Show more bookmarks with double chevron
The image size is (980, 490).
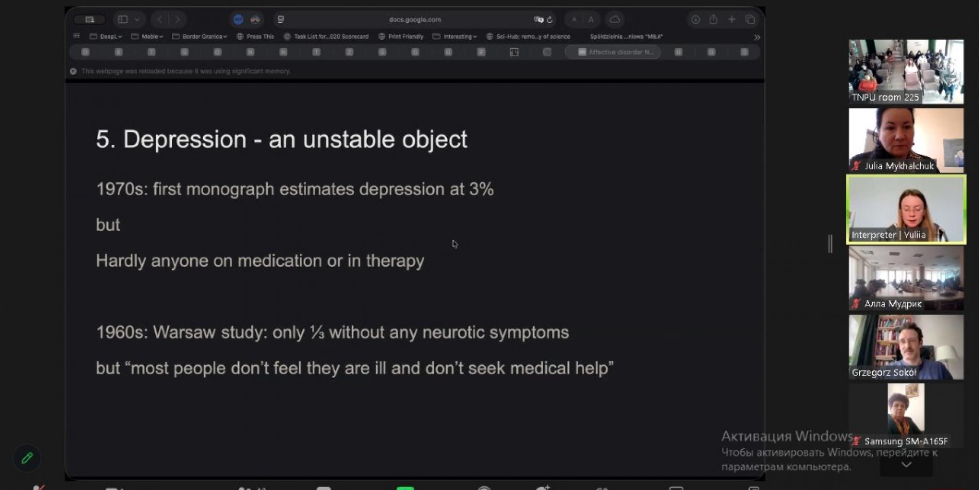(x=757, y=37)
